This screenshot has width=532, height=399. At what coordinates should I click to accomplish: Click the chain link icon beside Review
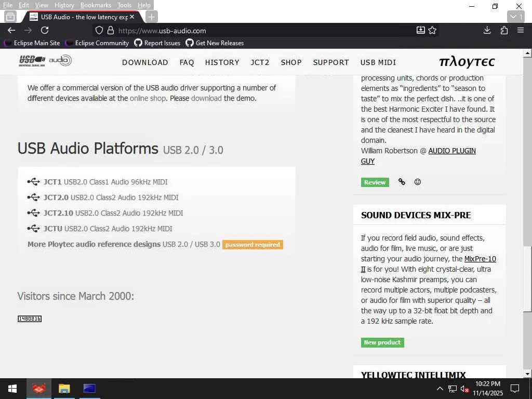click(402, 182)
